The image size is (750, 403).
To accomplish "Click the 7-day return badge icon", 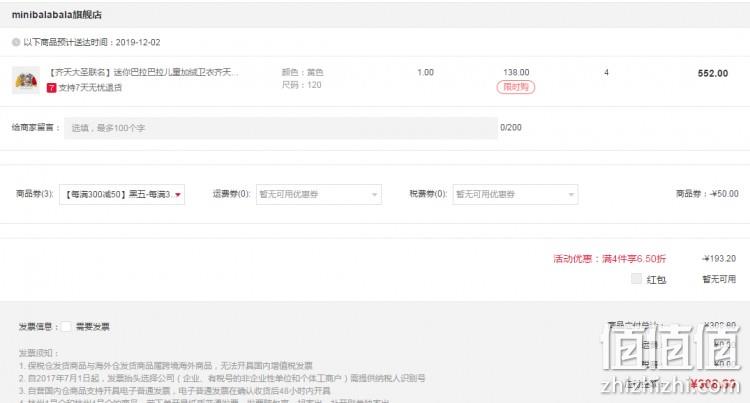I will 52,88.
